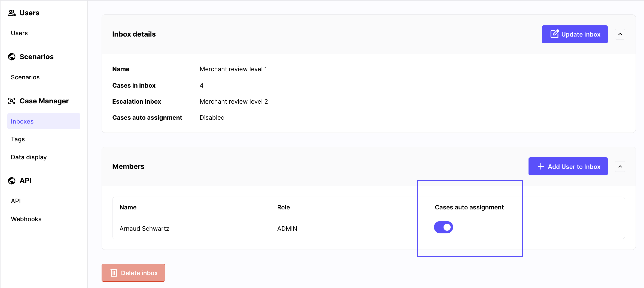The height and width of the screenshot is (288, 644).
Task: Collapse the Members section
Action: point(620,166)
